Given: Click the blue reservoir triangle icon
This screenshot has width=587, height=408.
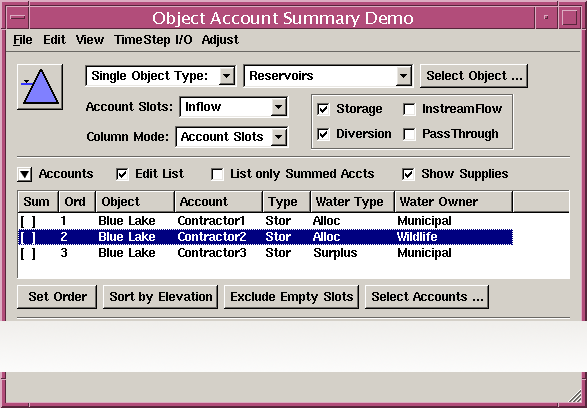Looking at the screenshot, I should coord(40,87).
